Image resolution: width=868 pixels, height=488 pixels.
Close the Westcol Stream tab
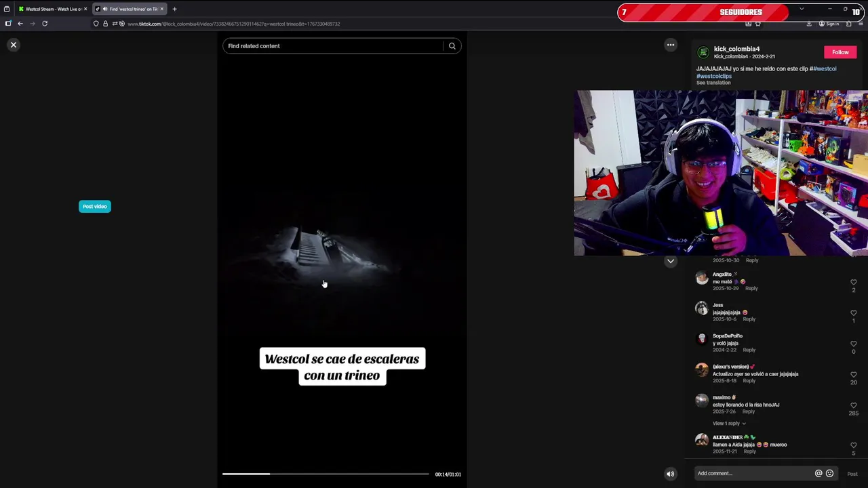[x=85, y=9]
